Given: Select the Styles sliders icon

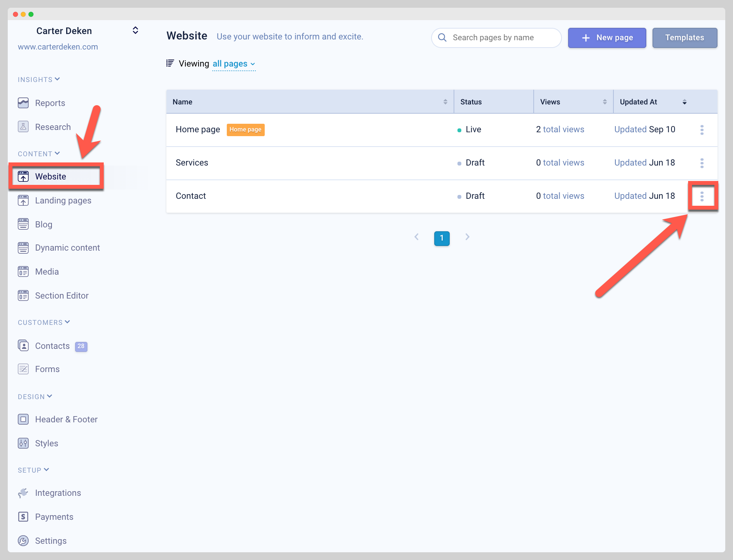Looking at the screenshot, I should click(x=23, y=443).
